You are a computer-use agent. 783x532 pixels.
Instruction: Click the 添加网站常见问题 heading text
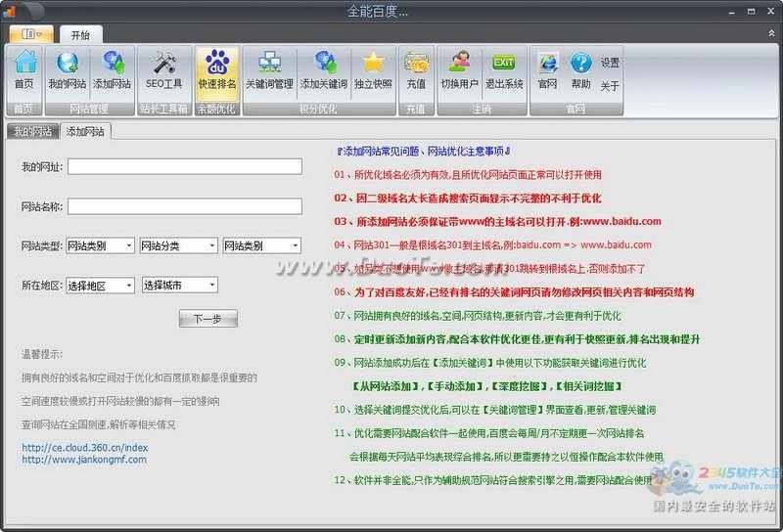tap(424, 152)
